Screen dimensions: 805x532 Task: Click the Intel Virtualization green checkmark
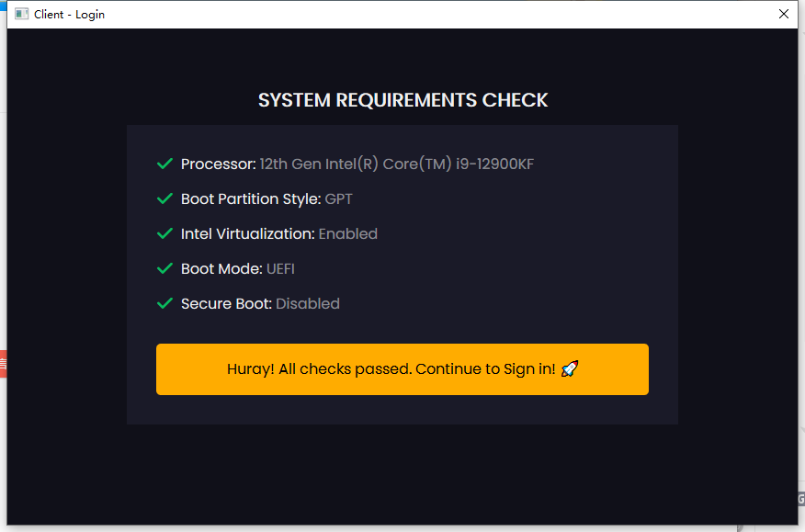pos(165,233)
